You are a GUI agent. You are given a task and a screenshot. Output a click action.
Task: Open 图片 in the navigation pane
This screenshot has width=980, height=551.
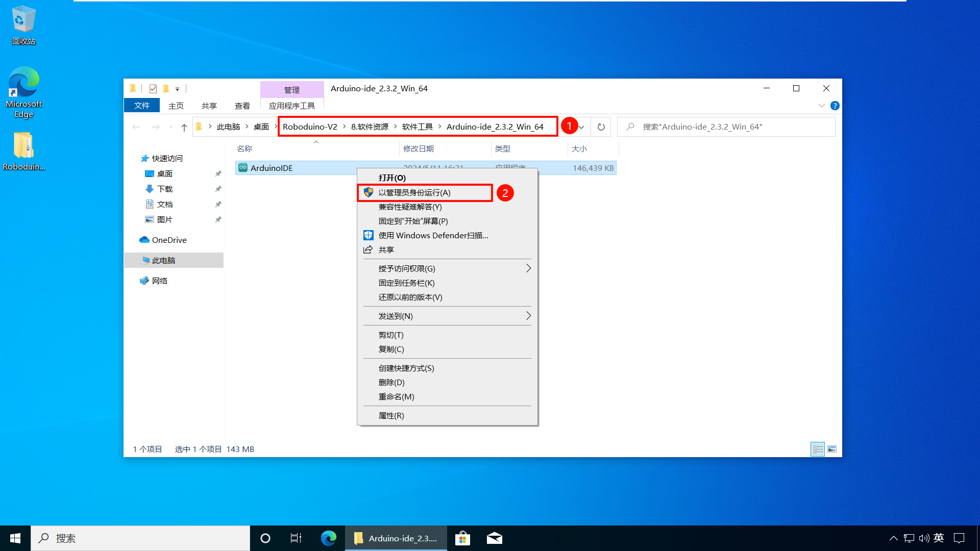tap(165, 220)
